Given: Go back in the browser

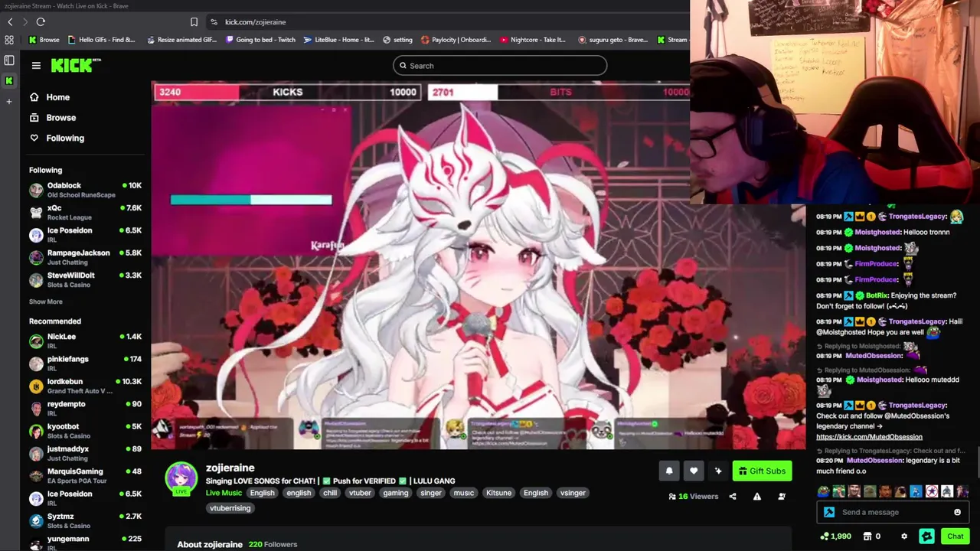Looking at the screenshot, I should (9, 22).
